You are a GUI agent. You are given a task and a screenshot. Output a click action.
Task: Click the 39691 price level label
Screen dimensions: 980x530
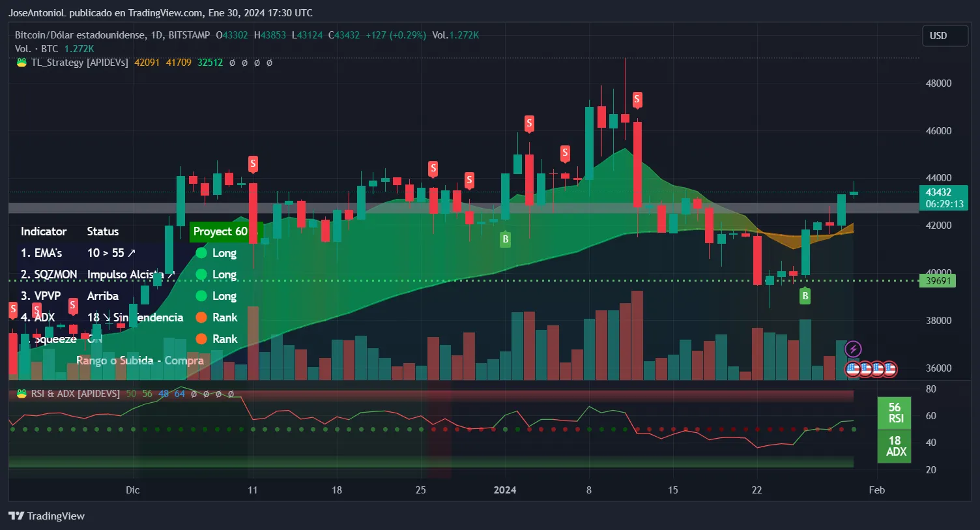938,281
